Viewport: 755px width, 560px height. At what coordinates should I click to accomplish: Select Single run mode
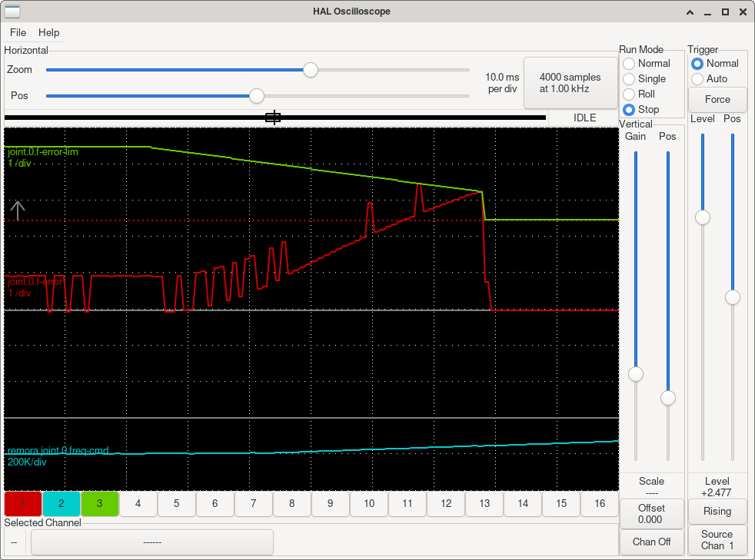coord(644,79)
